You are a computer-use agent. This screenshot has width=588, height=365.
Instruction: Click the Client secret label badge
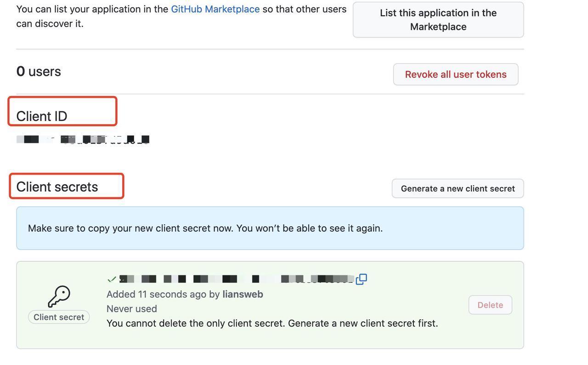coord(59,317)
